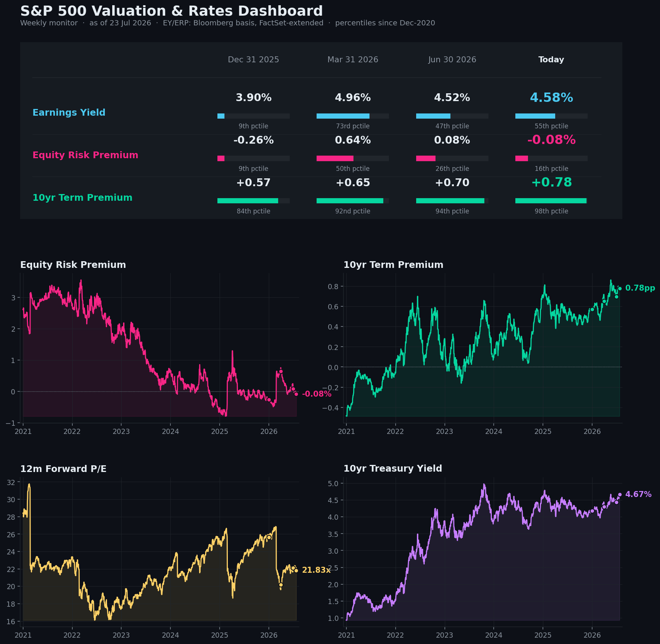Click the Mar 31 2026 column header
Image resolution: width=660 pixels, height=644 pixels.
353,60
